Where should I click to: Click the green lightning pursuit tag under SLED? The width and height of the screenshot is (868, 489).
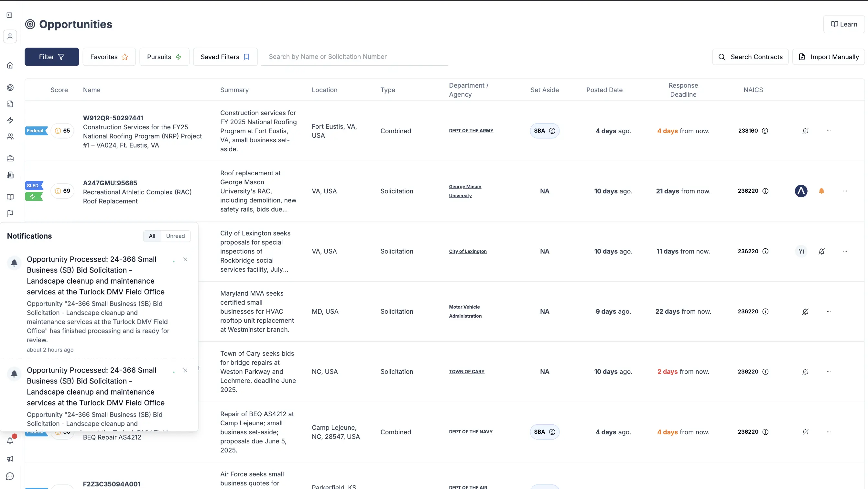click(34, 197)
